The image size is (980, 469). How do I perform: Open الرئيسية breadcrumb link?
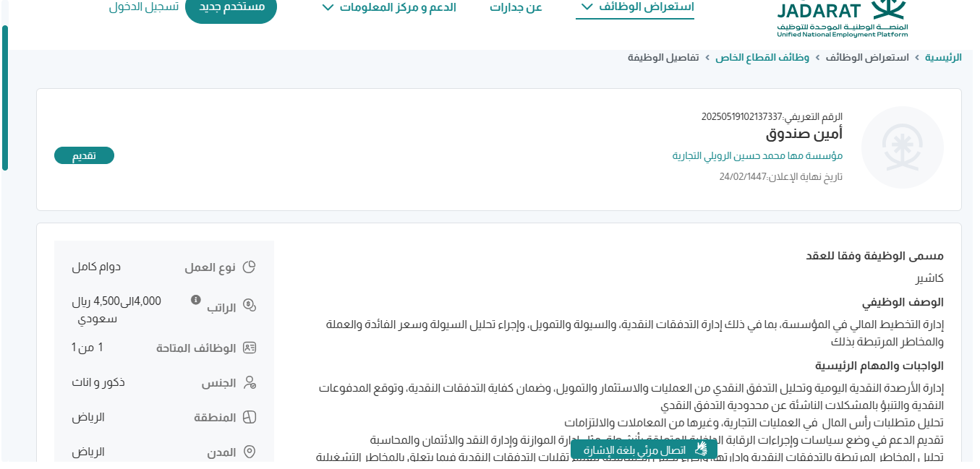[x=943, y=57]
